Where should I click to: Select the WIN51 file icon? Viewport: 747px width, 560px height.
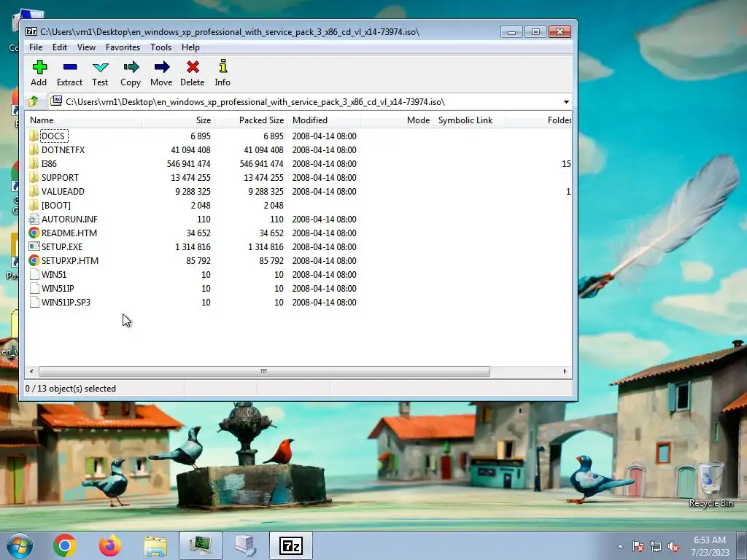click(34, 274)
